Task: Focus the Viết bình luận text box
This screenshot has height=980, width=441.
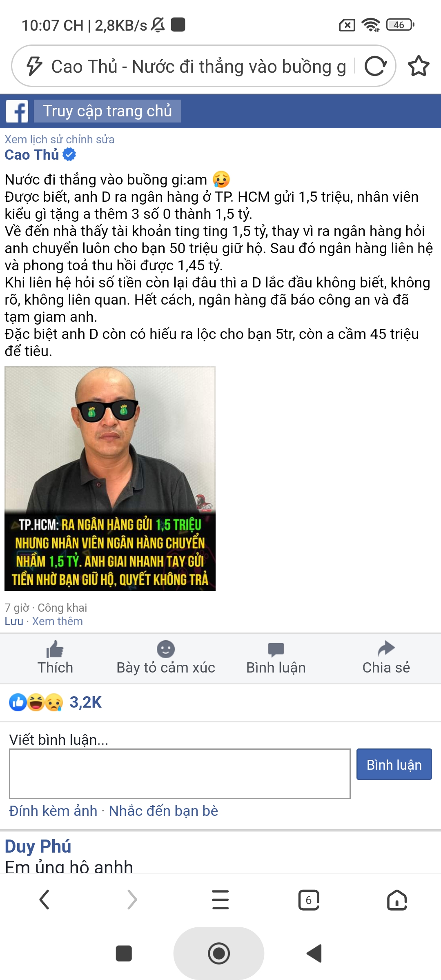Action: (x=180, y=773)
